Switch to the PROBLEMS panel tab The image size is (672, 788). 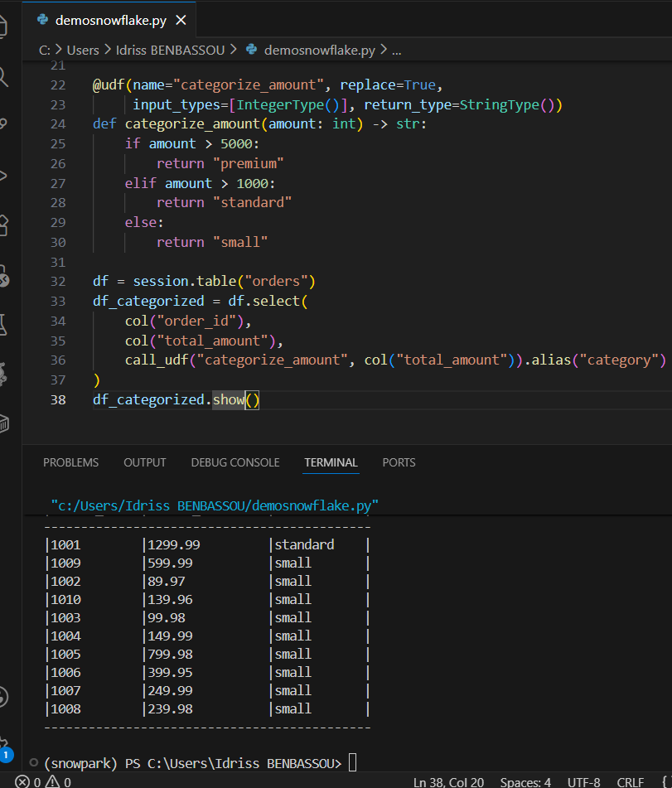pos(70,462)
